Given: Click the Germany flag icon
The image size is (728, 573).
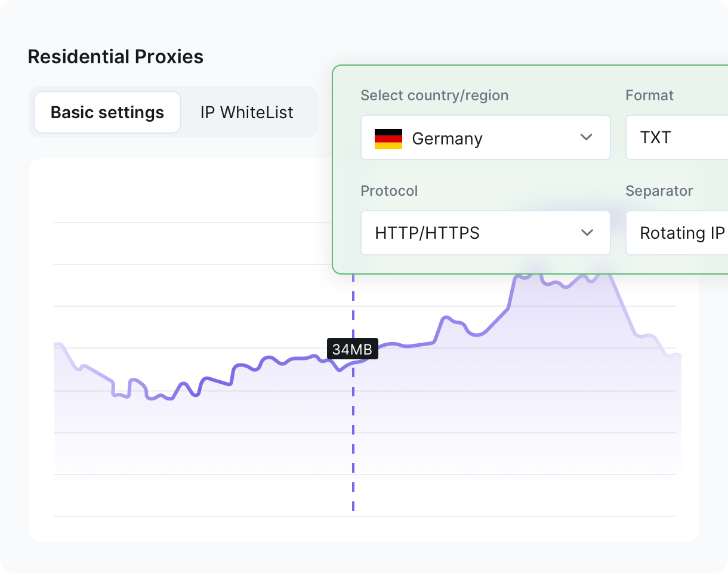Looking at the screenshot, I should tap(388, 138).
